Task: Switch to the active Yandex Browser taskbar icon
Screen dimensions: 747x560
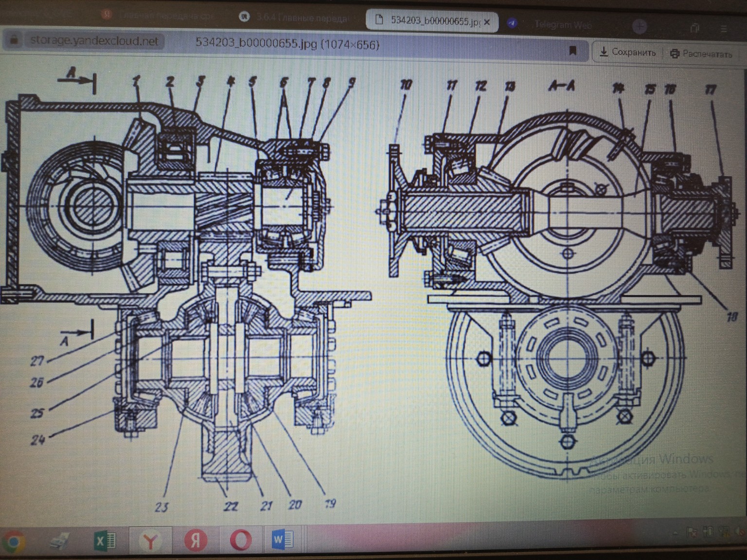Action: 150,541
